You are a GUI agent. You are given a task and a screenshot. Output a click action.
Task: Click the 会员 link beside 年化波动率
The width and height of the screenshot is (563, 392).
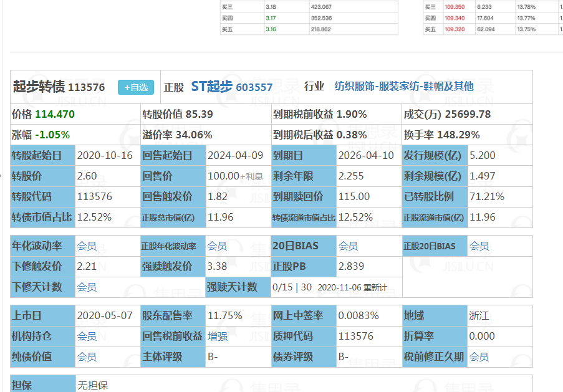click(87, 246)
